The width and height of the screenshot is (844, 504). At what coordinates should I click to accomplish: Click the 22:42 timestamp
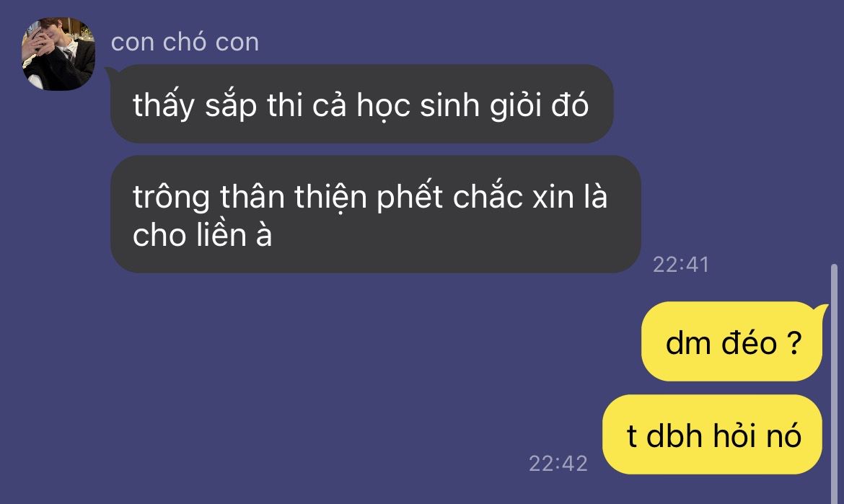tap(558, 464)
